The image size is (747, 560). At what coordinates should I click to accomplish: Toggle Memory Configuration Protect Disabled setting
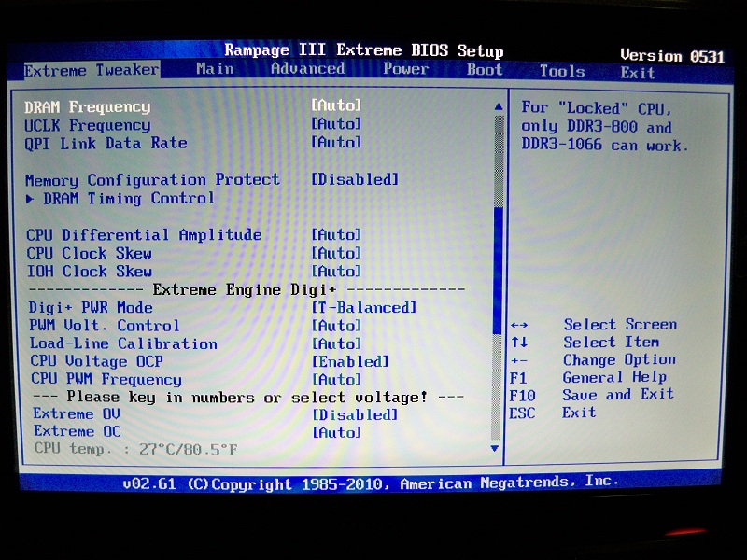coord(355,179)
